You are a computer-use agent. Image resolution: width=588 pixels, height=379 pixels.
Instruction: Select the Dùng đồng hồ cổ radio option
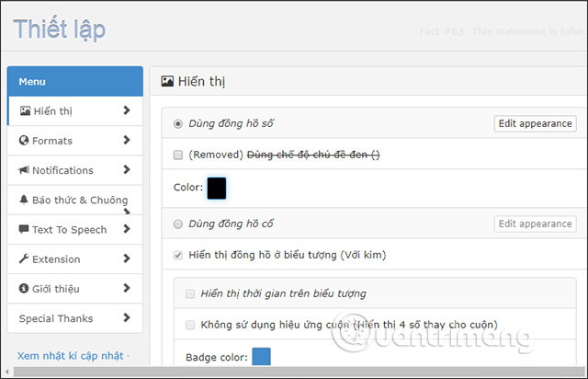(178, 224)
